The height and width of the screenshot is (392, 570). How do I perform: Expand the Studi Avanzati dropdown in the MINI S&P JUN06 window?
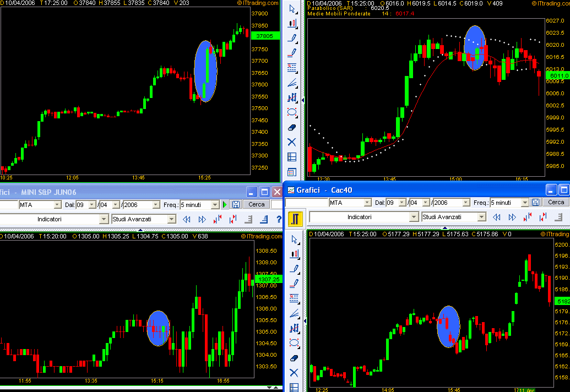[172, 219]
